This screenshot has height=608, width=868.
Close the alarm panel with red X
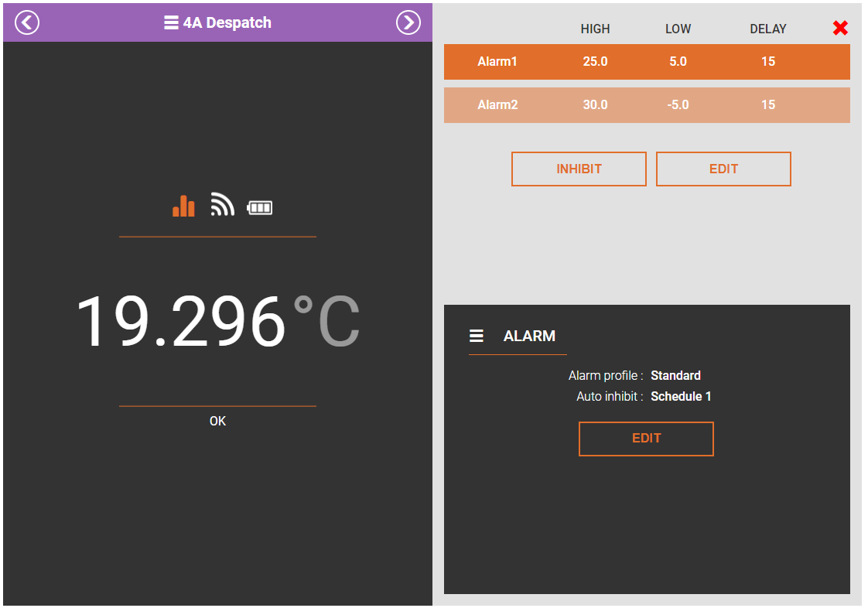[840, 28]
